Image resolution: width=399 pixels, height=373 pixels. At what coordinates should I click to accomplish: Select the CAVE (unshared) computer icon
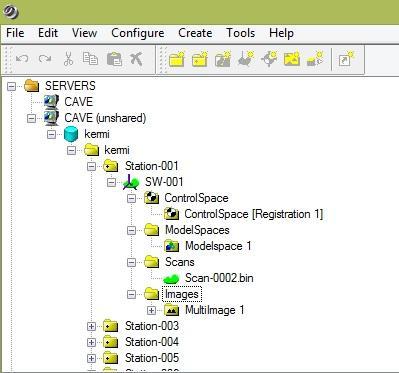pyautogui.click(x=51, y=118)
